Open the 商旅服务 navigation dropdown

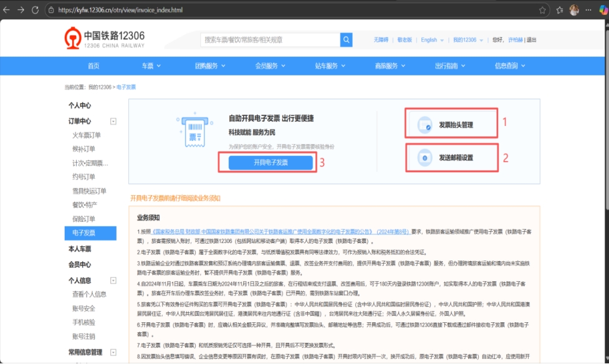(x=390, y=66)
